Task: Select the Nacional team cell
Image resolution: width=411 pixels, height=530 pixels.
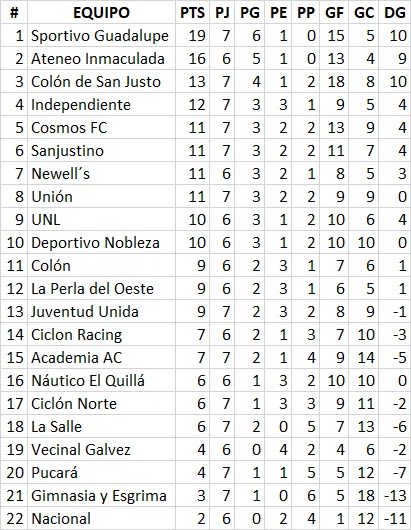Action: (x=101, y=519)
